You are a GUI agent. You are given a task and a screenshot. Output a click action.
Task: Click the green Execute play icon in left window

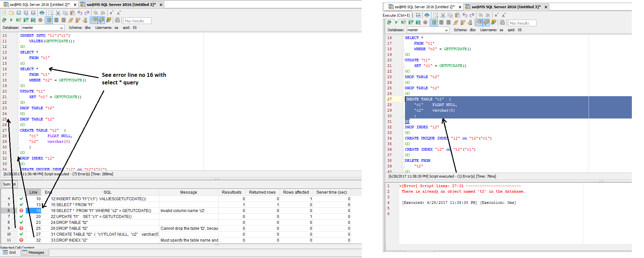click(11, 20)
